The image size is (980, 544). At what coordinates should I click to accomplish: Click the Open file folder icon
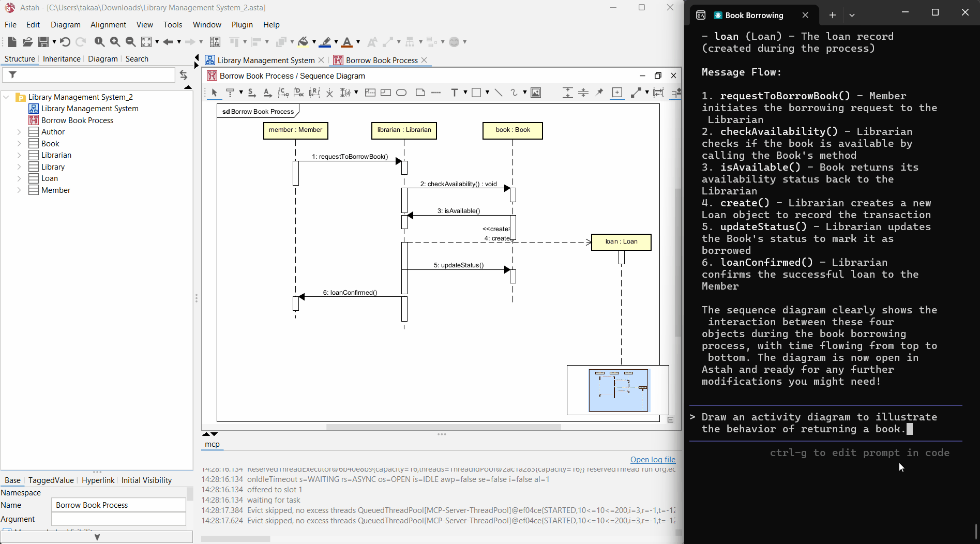(28, 42)
